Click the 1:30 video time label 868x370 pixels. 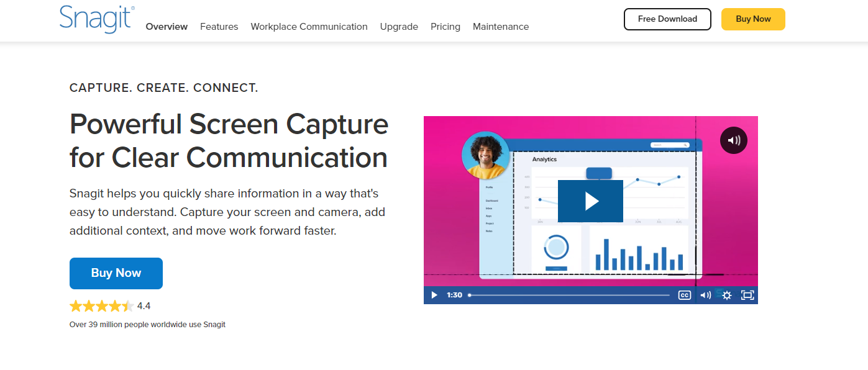454,295
